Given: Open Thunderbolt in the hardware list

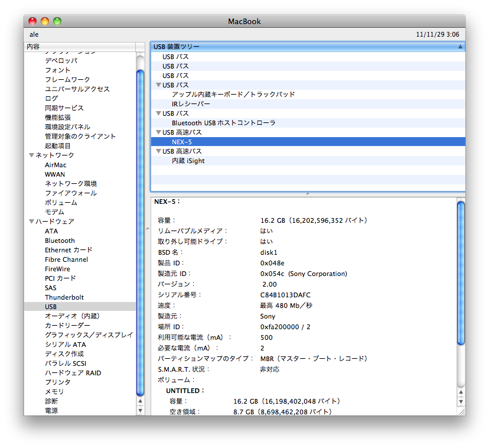Looking at the screenshot, I should (x=64, y=297).
